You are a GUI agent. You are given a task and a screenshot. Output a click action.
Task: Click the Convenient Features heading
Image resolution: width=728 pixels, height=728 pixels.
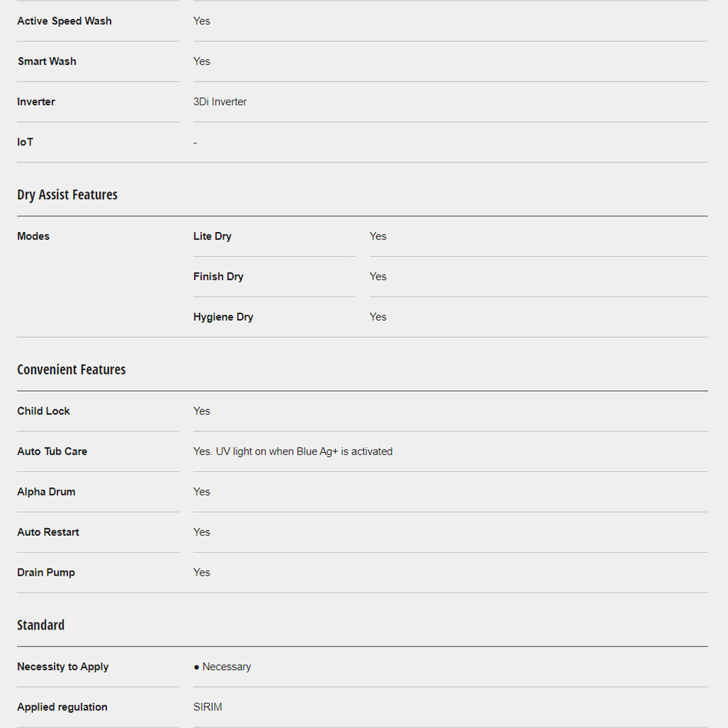coord(71,369)
